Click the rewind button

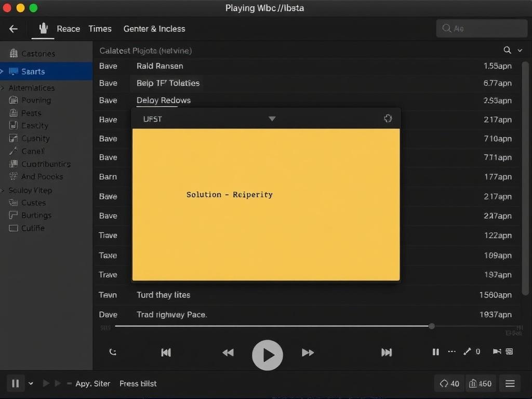pyautogui.click(x=228, y=353)
